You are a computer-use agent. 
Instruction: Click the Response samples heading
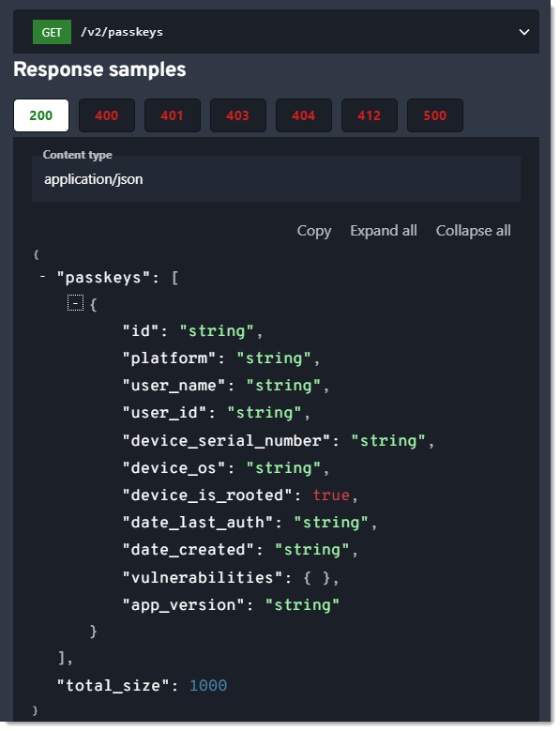99,69
